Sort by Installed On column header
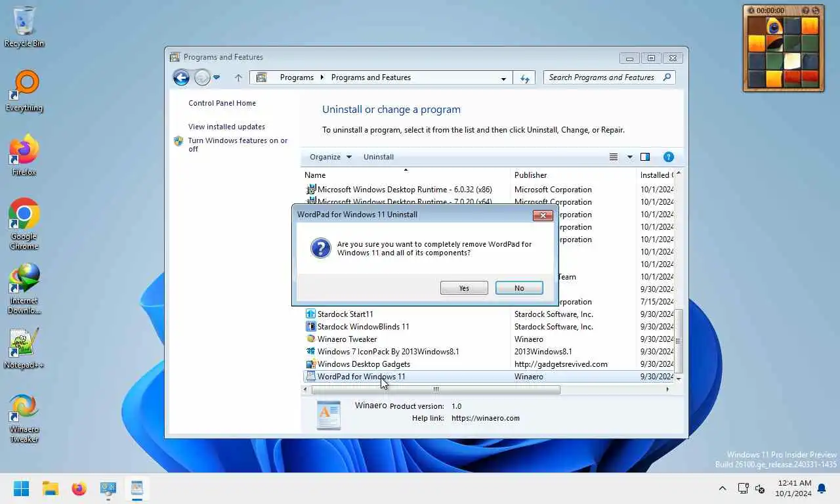Image resolution: width=840 pixels, height=504 pixels. click(x=656, y=175)
